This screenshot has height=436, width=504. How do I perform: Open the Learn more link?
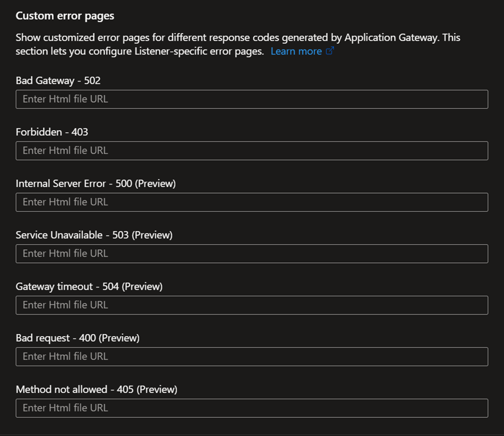(x=296, y=51)
